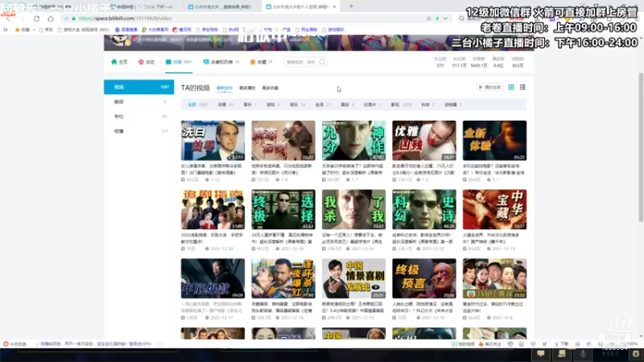644x362 pixels.
Task: Open the 网址导航 bookmark
Action: (307, 30)
